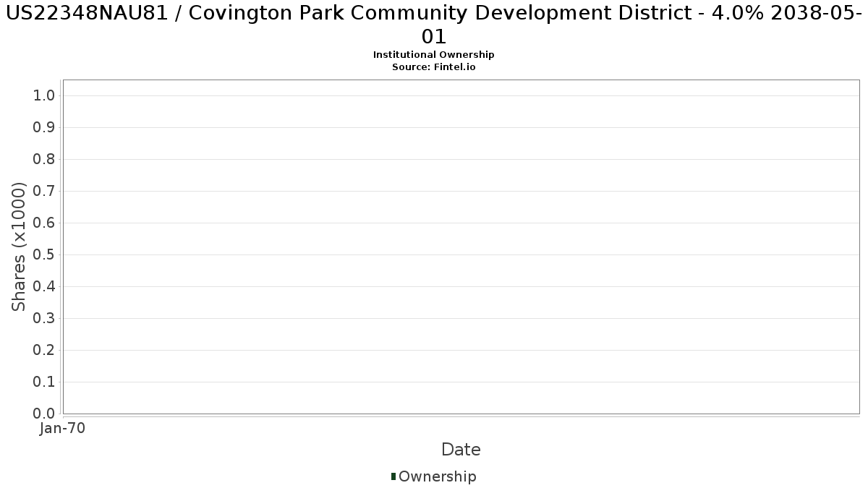Toggle the Ownership series legend label
Screen dimensions: 868x488
(437, 476)
